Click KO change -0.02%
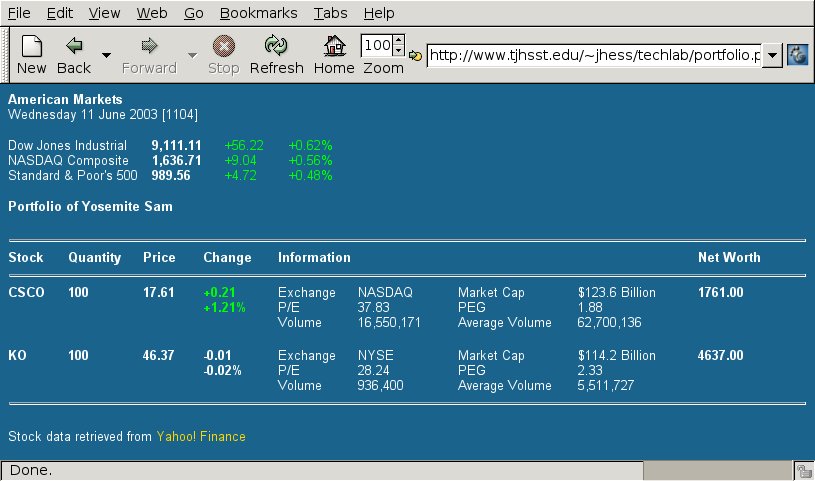This screenshot has width=815, height=481. 222,370
